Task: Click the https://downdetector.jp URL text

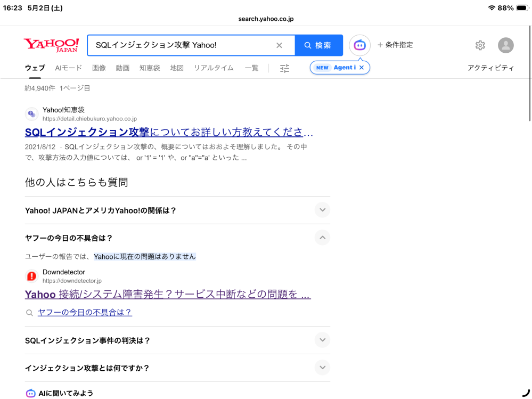Action: coord(72,281)
